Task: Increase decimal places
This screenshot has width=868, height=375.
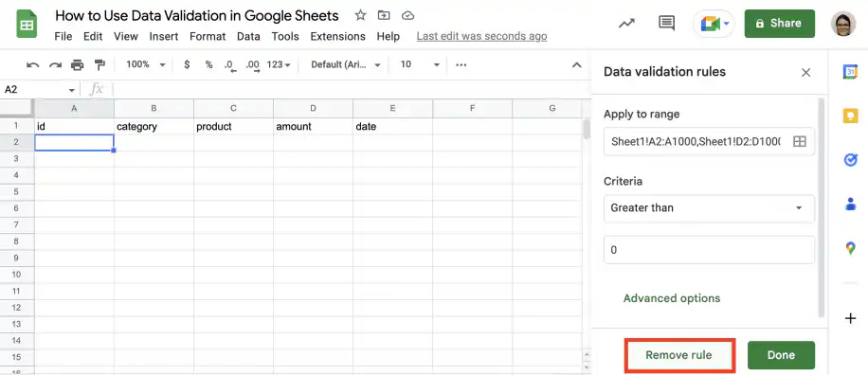Action: coord(253,65)
